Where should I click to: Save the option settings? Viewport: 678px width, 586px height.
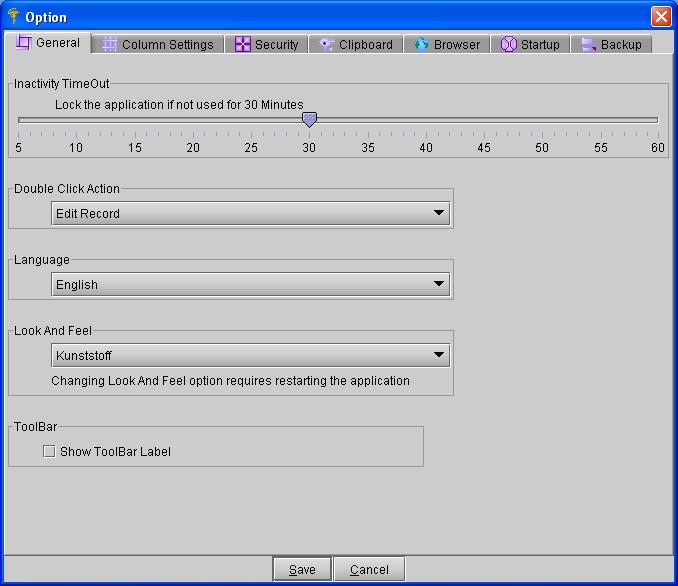(302, 569)
